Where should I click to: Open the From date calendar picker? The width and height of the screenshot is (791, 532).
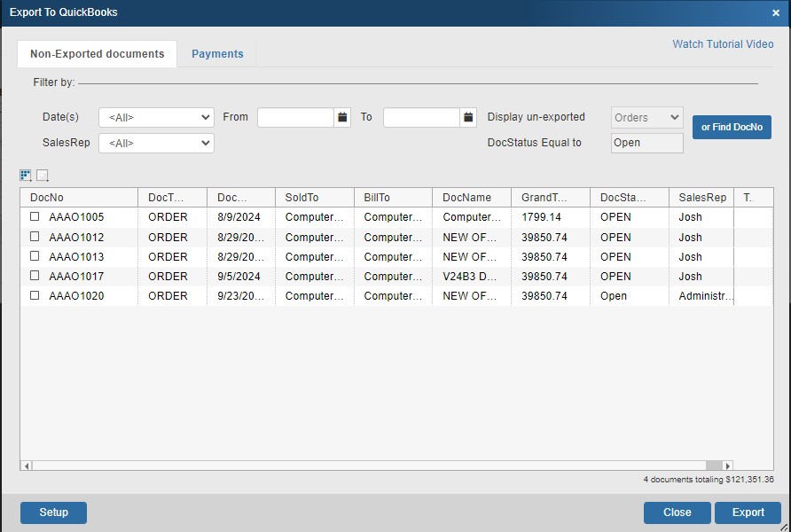click(x=342, y=117)
